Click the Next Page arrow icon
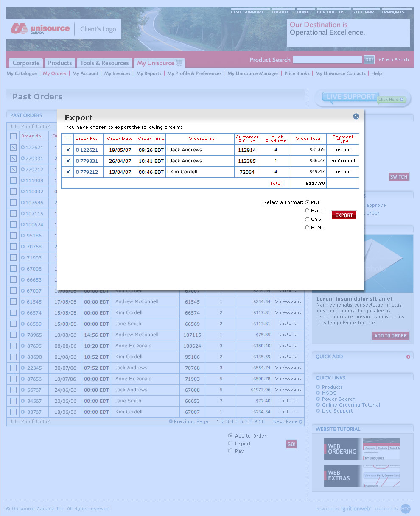420x516 pixels. point(300,421)
